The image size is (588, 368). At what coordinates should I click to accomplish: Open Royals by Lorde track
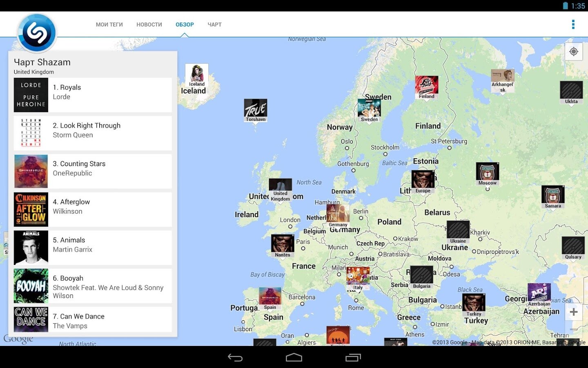pyautogui.click(x=93, y=95)
